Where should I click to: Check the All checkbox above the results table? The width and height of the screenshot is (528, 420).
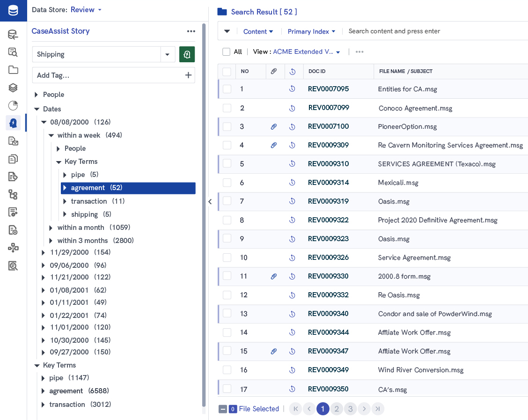point(227,52)
